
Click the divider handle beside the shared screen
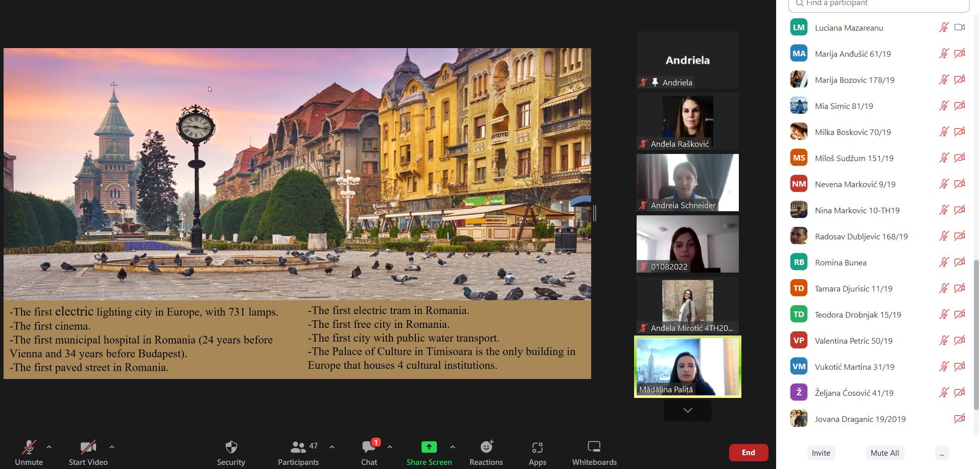click(x=595, y=213)
